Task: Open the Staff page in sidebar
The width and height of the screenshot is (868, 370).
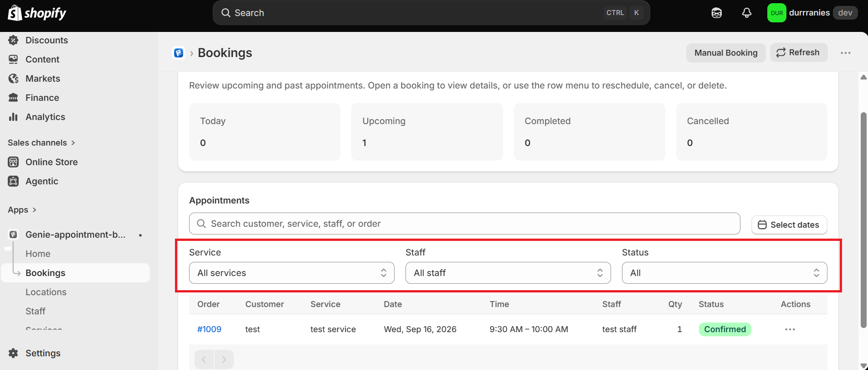Action: [x=36, y=311]
